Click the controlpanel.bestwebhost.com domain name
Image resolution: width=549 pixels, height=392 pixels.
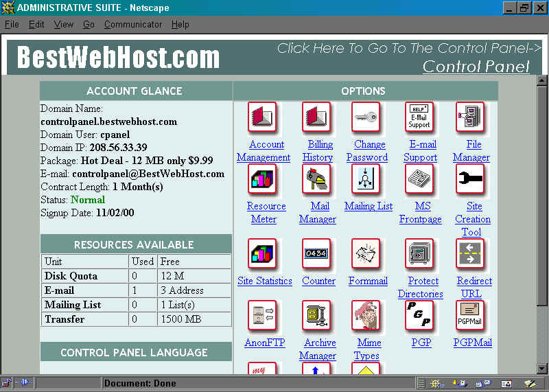tap(109, 122)
